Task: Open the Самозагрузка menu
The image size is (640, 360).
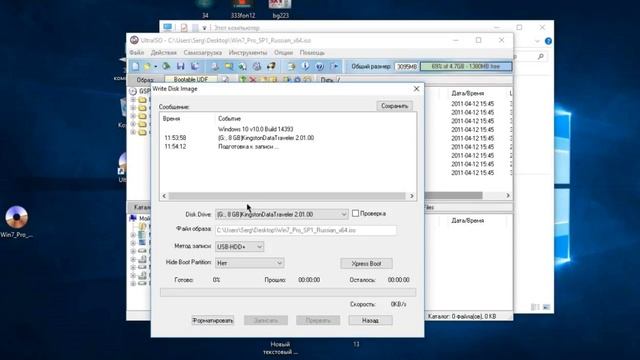Action: click(x=202, y=53)
